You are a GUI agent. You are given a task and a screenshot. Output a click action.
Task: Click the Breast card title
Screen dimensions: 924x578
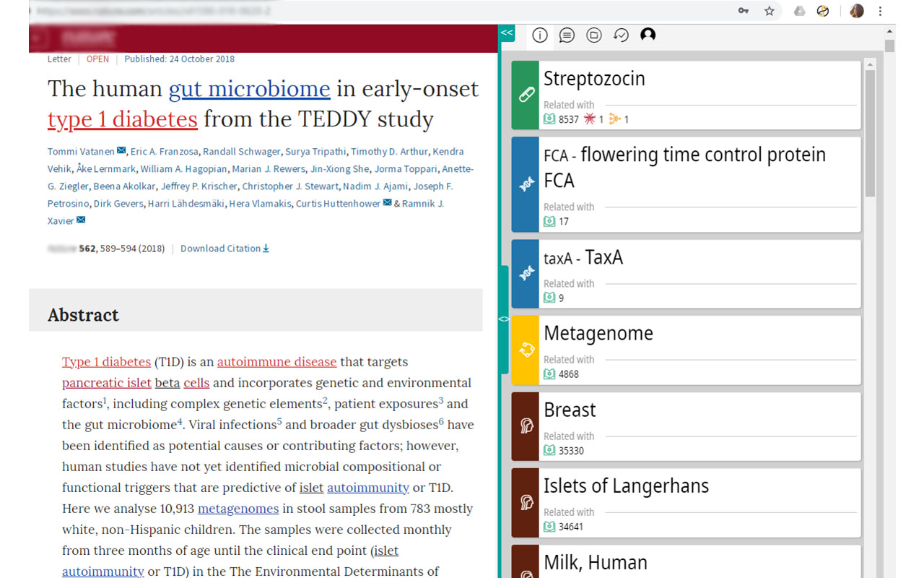pos(570,410)
